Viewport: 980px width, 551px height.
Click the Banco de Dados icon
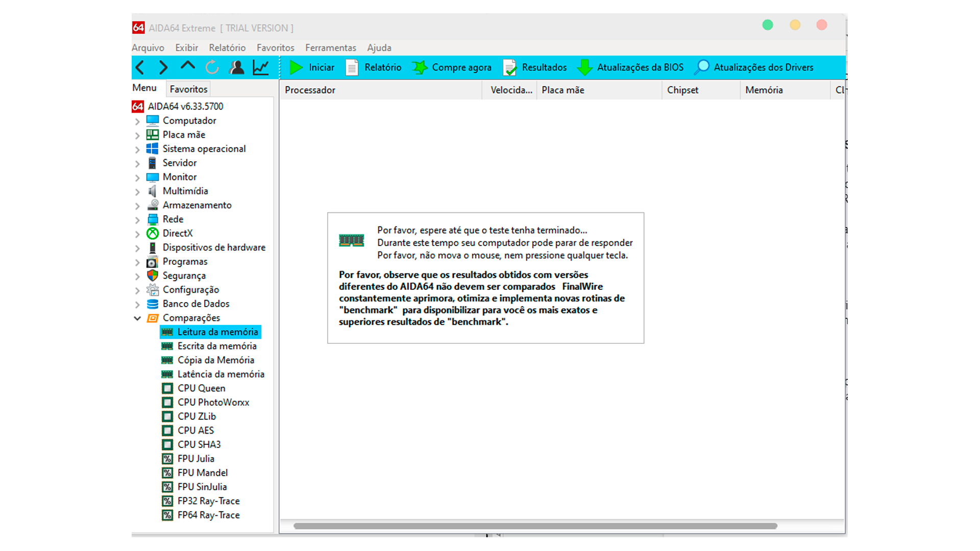tap(153, 304)
